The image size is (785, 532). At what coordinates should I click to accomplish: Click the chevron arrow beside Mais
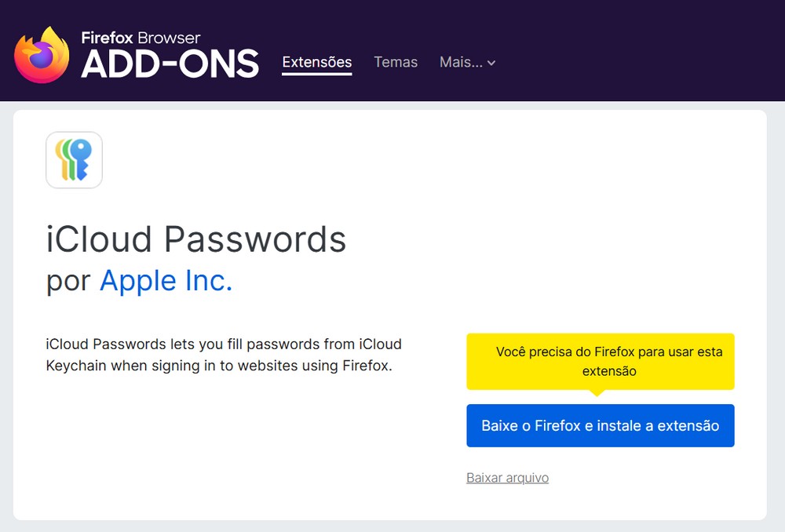click(491, 64)
